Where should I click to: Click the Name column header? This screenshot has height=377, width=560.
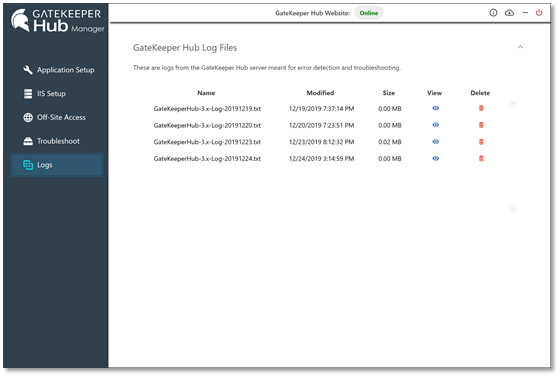(206, 93)
